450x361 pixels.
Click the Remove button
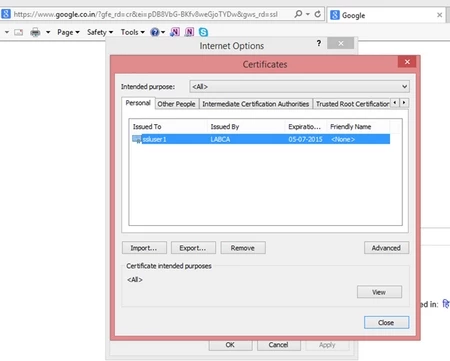click(243, 248)
